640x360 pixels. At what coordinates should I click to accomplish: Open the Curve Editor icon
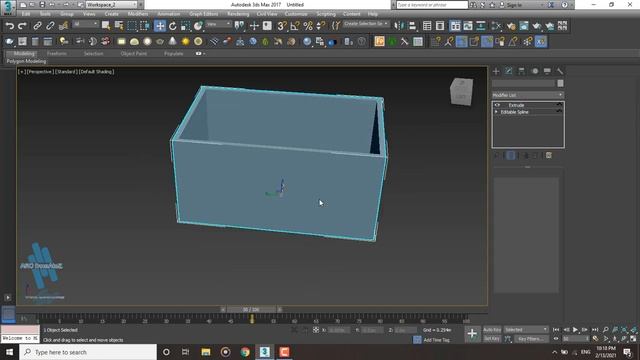tap(468, 26)
